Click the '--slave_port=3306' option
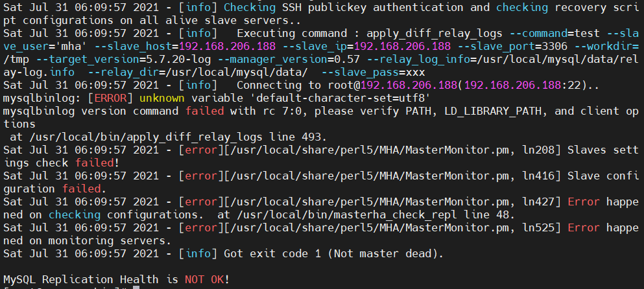 click(512, 47)
